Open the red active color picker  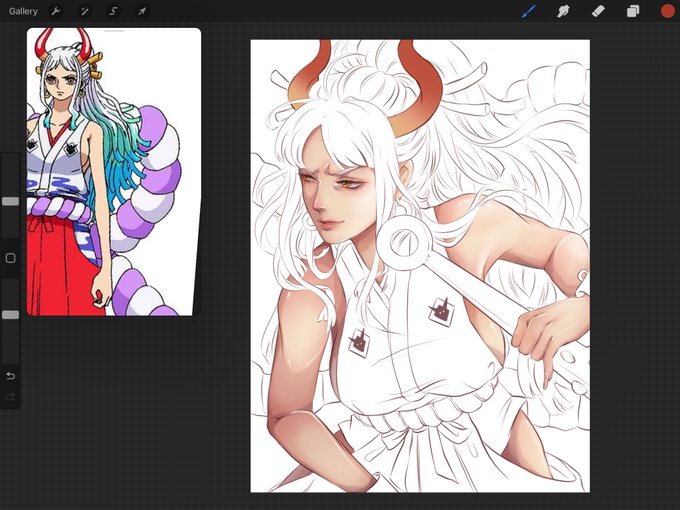tap(667, 11)
